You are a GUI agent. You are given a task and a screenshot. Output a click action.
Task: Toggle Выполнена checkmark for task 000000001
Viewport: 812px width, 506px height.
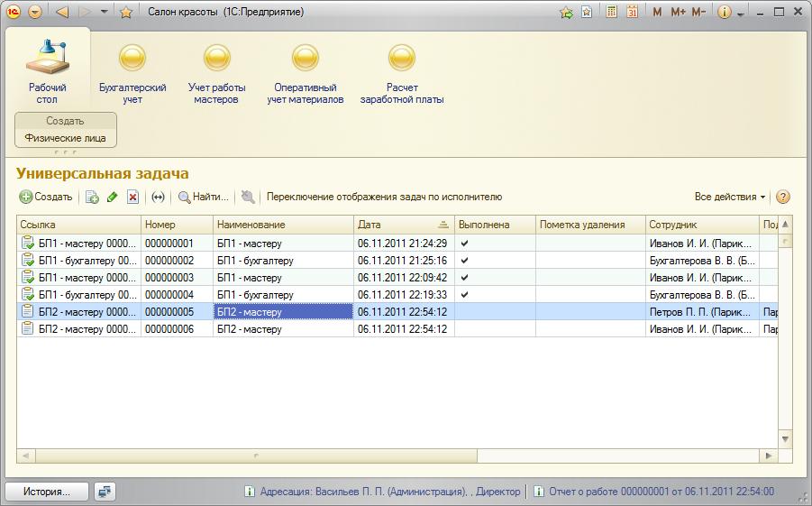point(464,244)
